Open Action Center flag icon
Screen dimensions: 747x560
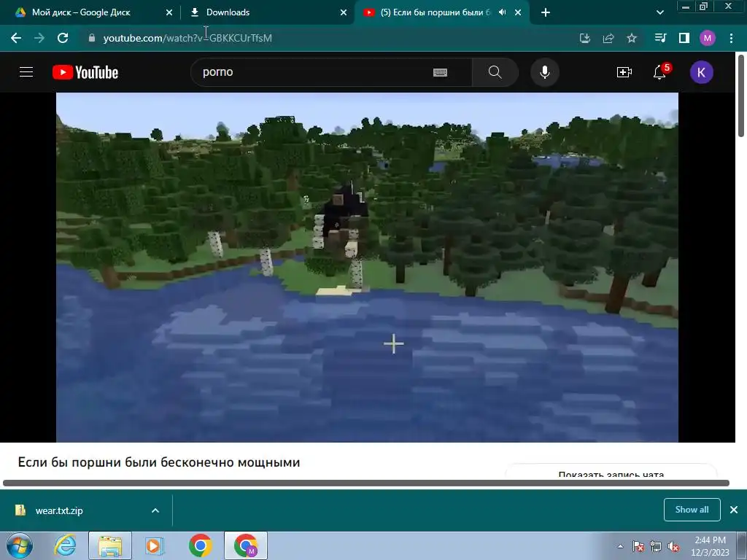(x=638, y=546)
